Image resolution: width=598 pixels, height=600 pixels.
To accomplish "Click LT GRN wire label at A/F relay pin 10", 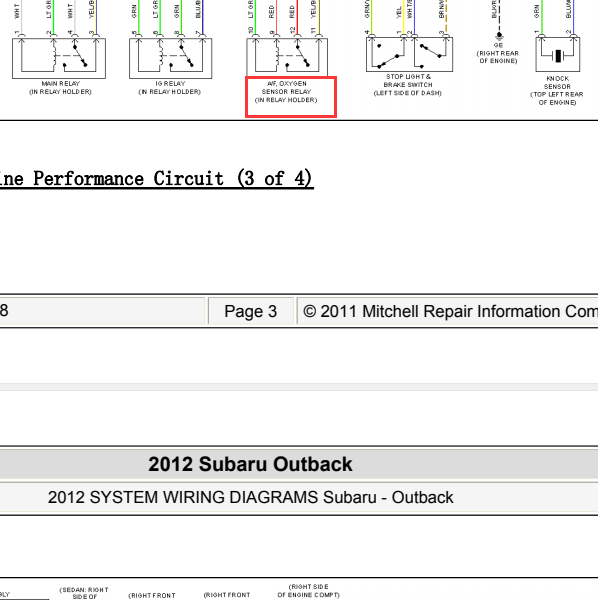I will [251, 9].
